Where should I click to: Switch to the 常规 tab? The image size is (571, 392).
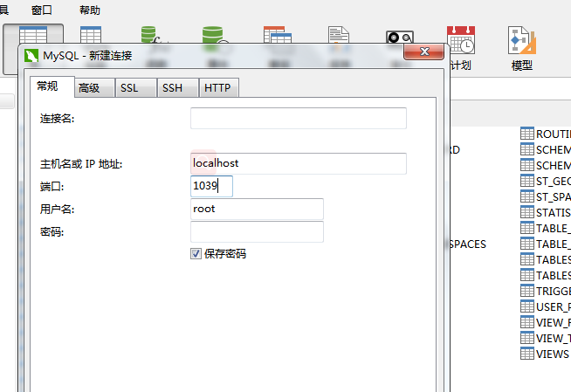(x=52, y=86)
